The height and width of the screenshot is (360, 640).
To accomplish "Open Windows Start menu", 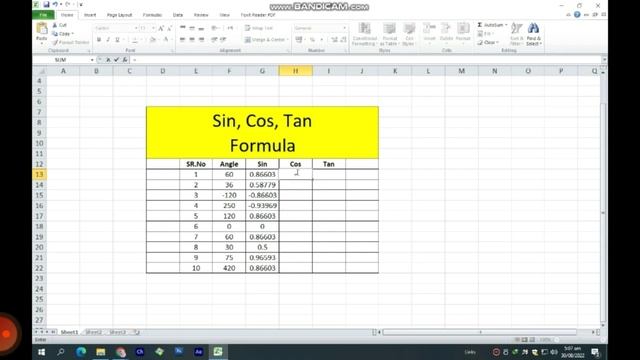I will click(x=42, y=352).
